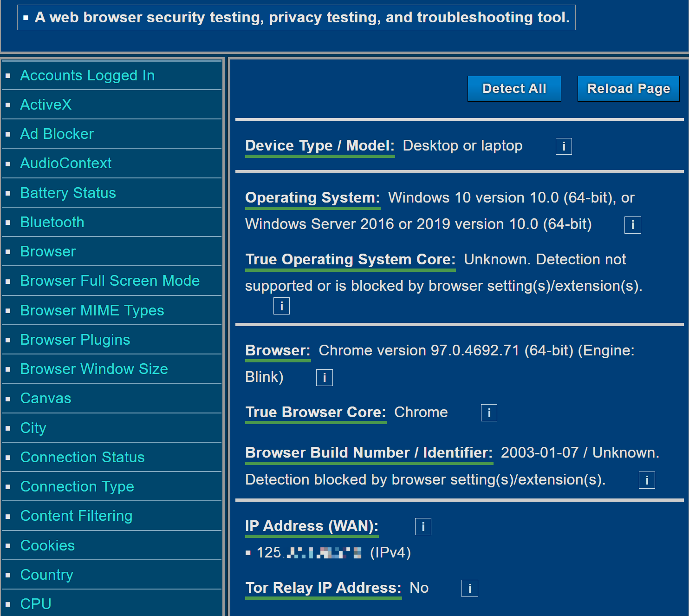Select Browser MIME Types
689x616 pixels.
click(92, 310)
